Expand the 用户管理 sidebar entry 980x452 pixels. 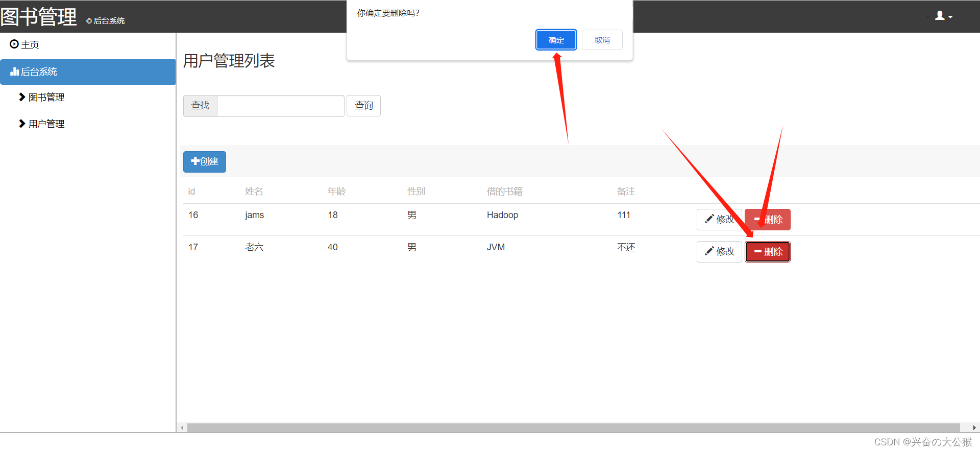click(x=42, y=124)
